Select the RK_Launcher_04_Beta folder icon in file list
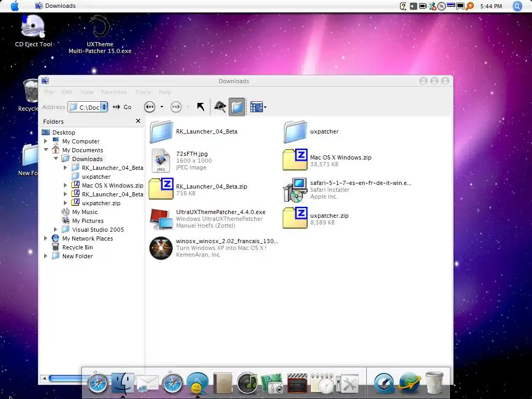532x399 pixels. point(162,131)
